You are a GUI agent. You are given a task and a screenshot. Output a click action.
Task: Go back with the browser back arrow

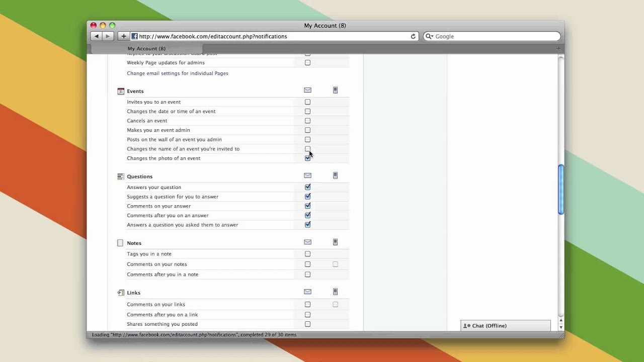point(96,36)
